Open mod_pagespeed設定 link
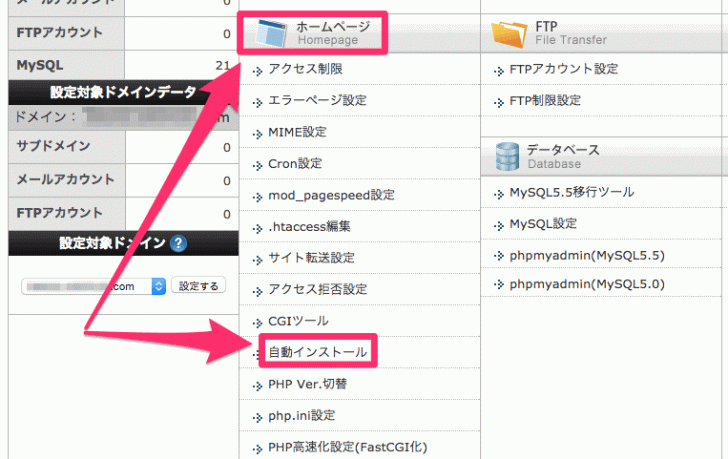 (x=331, y=195)
